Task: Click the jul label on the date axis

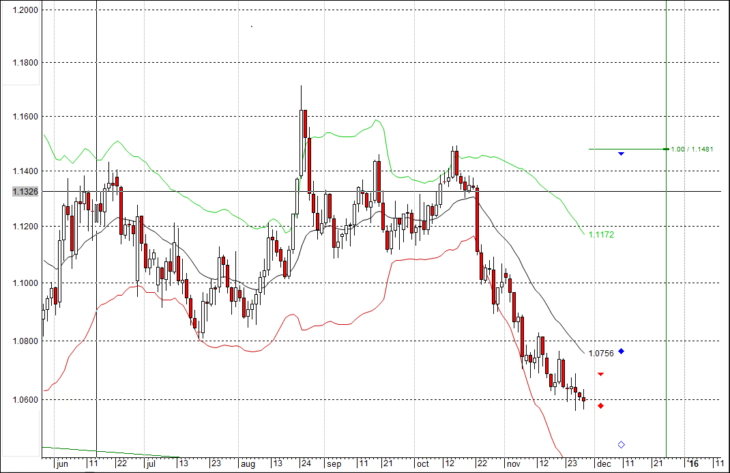Action: [x=150, y=464]
